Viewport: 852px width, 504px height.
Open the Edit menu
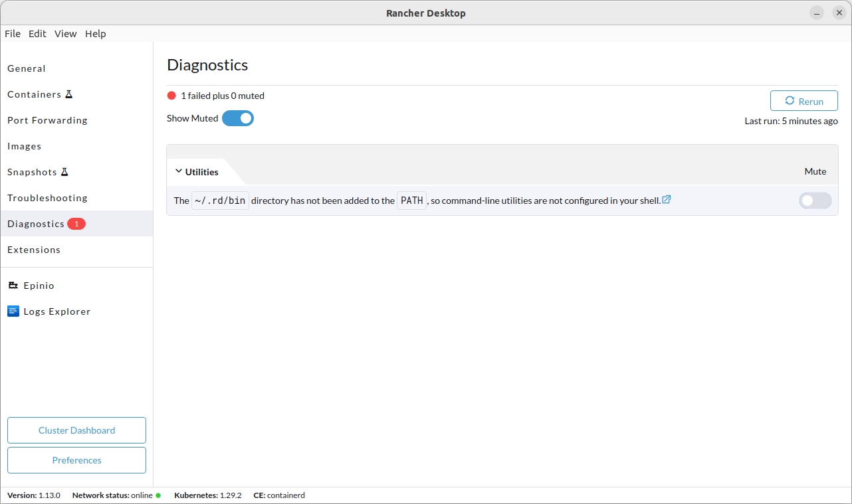click(37, 34)
